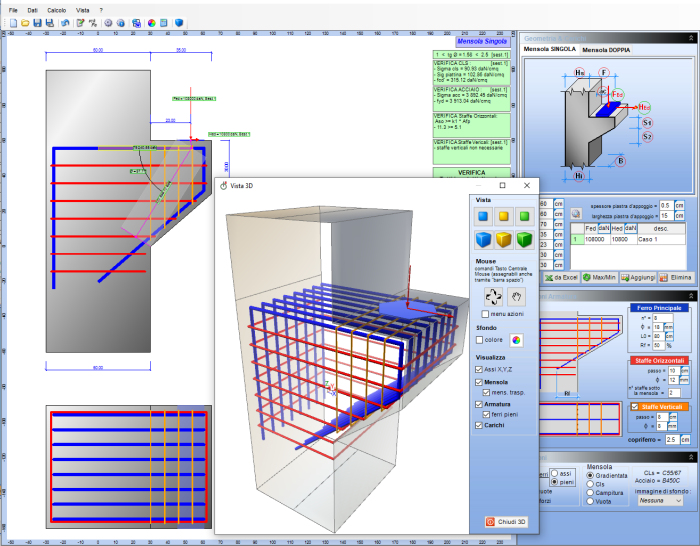Image resolution: width=700 pixels, height=546 pixels.
Task: Switch to the Mensola DOPPIA tab
Action: [606, 50]
